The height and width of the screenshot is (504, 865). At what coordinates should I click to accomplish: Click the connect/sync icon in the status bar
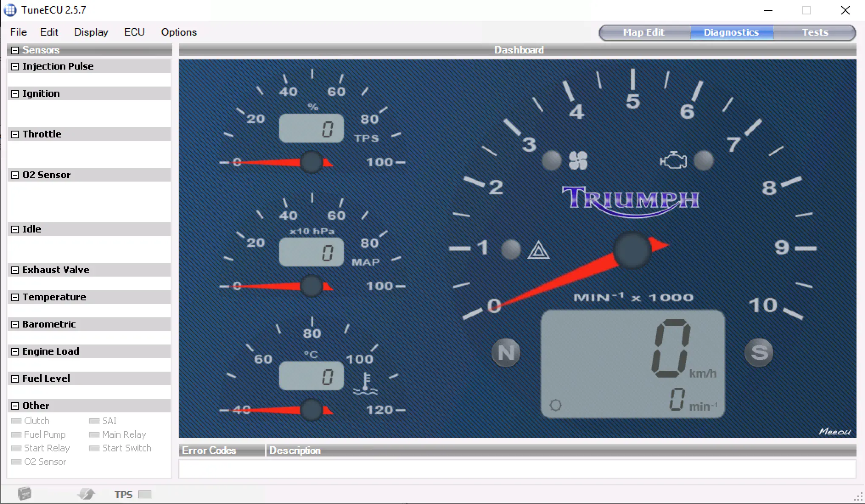(x=86, y=493)
